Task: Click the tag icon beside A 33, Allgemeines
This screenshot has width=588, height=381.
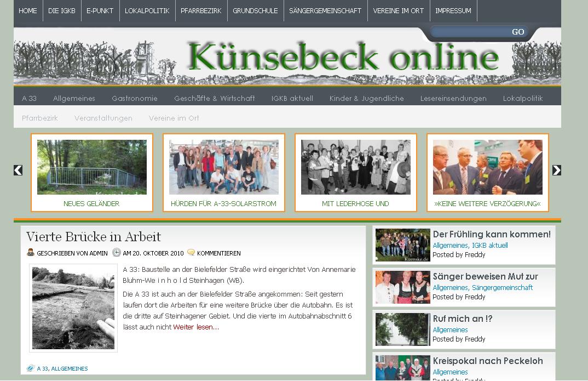Action: point(31,368)
